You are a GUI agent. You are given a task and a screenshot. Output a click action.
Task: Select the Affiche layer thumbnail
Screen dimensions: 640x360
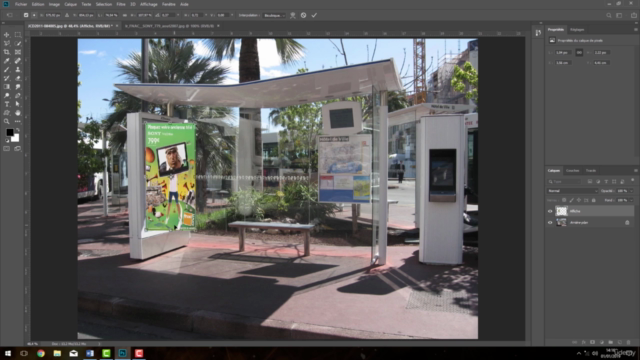pos(562,211)
